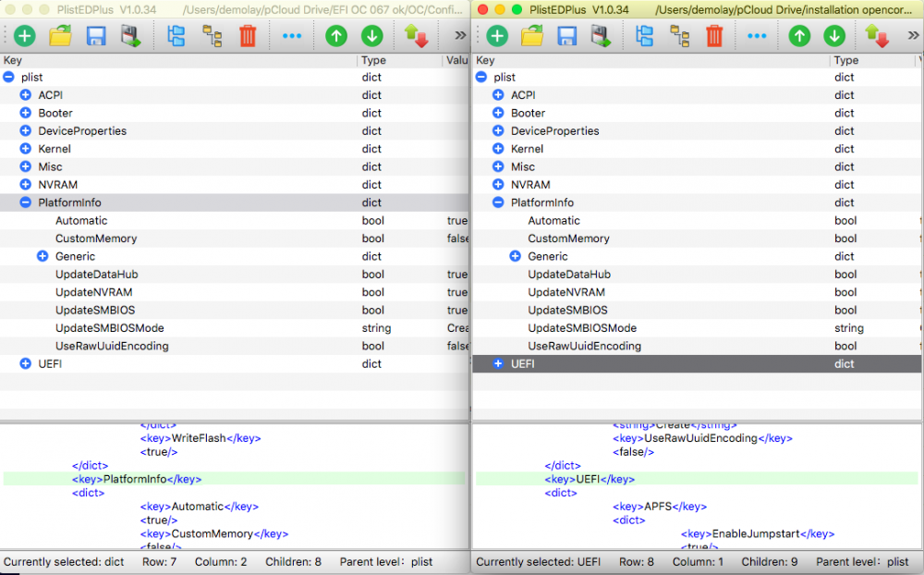
Task: Click the green-red sort arrows icon in left window
Action: [416, 36]
